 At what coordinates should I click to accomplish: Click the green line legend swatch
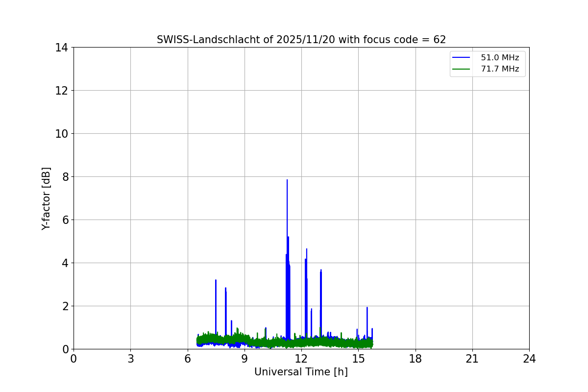[462, 69]
